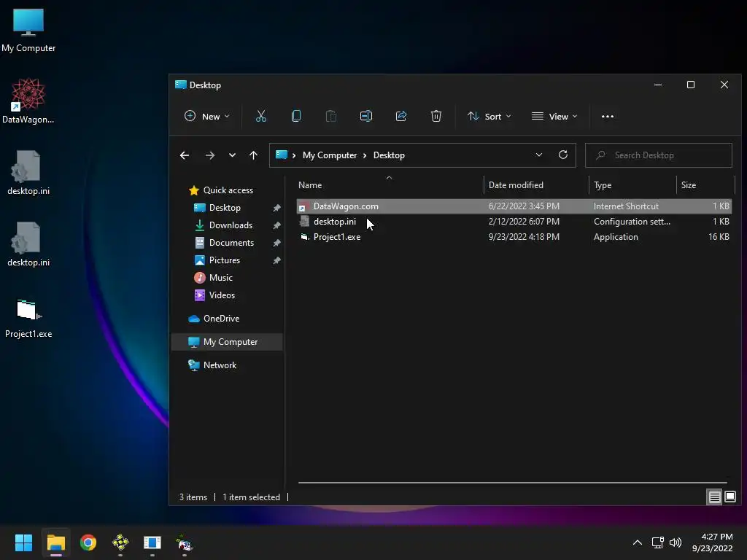This screenshot has height=560, width=747.
Task: Refresh the Desktop folder view
Action: (x=563, y=155)
